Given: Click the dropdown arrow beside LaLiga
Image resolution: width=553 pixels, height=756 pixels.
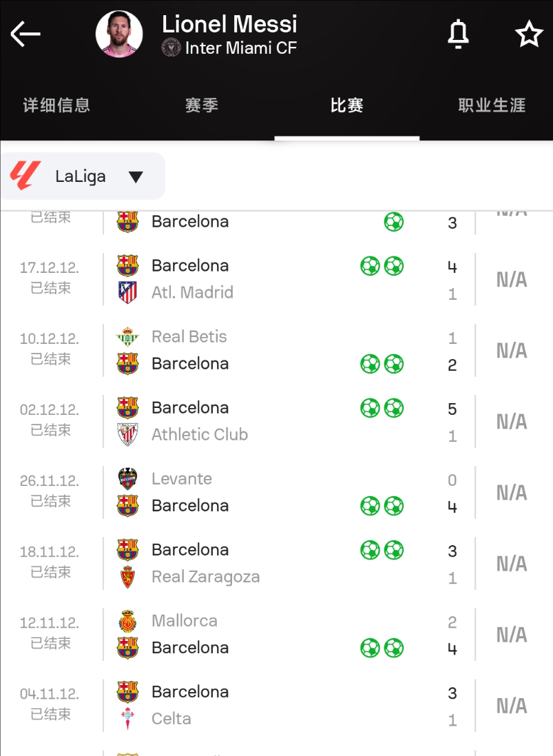Looking at the screenshot, I should (x=136, y=177).
